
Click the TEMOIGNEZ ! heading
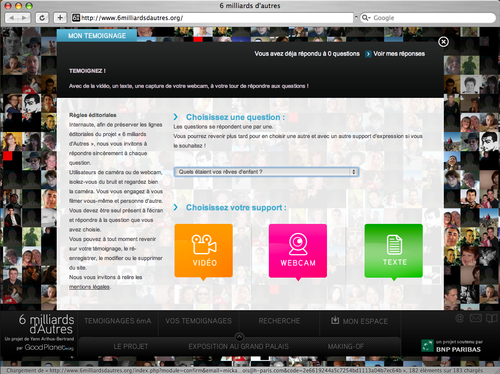point(87,71)
